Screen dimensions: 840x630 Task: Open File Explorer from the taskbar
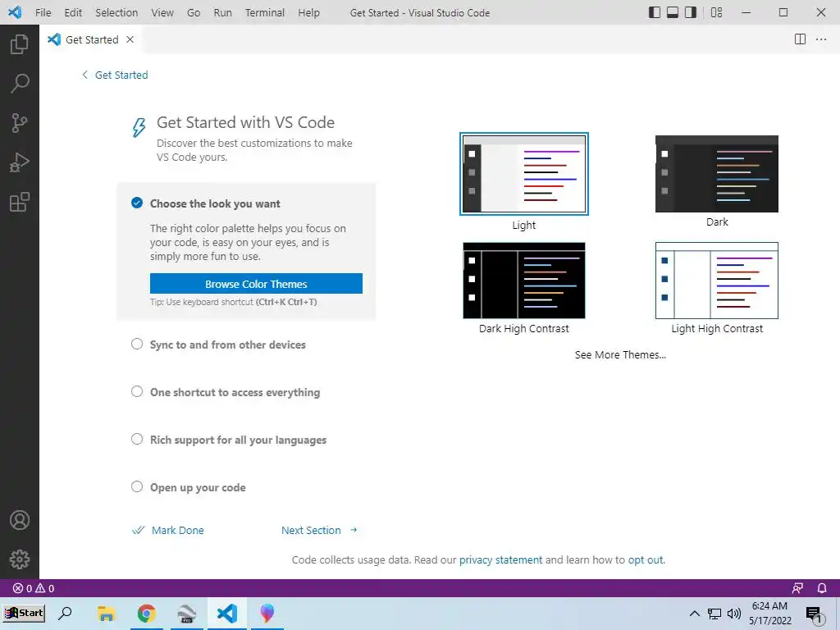(x=106, y=614)
